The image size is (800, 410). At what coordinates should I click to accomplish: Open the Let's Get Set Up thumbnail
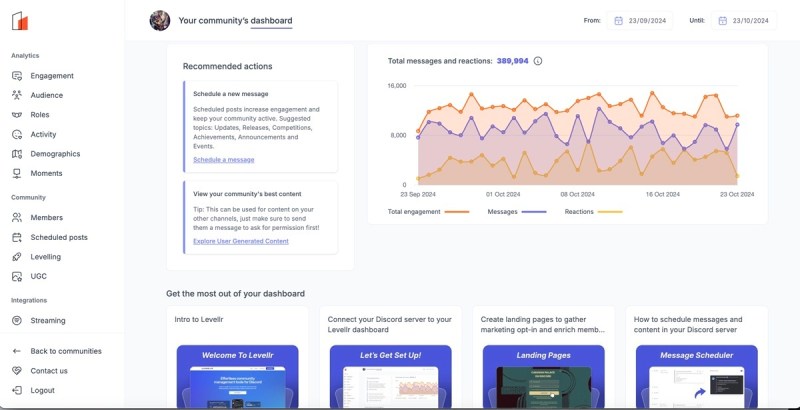coord(390,376)
